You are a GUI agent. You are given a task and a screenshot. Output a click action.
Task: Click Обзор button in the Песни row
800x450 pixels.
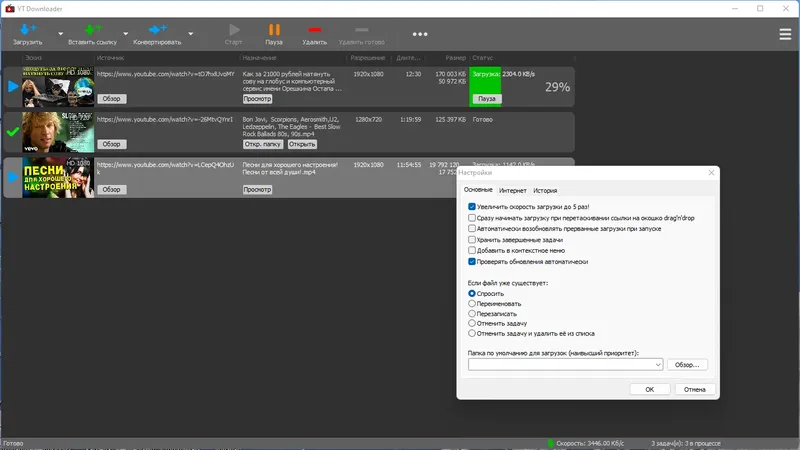point(111,190)
